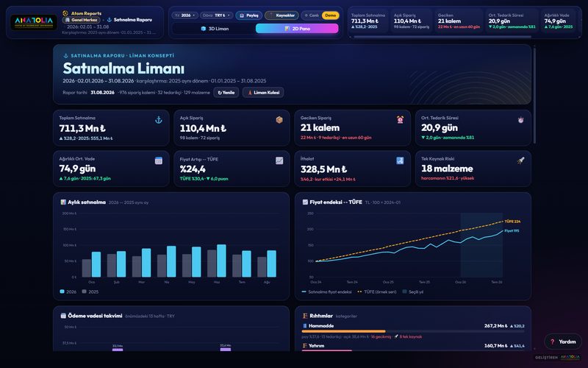Switch to the 3D Liman view
The image size is (588, 368).
click(214, 29)
